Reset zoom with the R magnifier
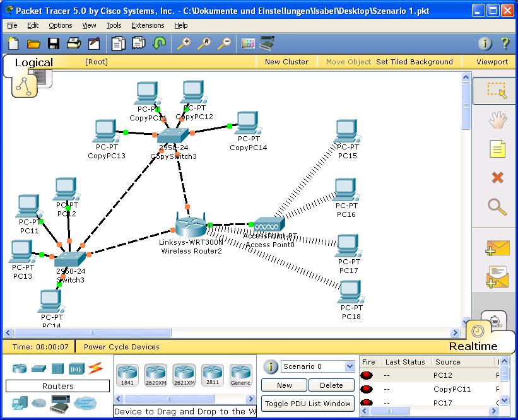 click(x=204, y=44)
